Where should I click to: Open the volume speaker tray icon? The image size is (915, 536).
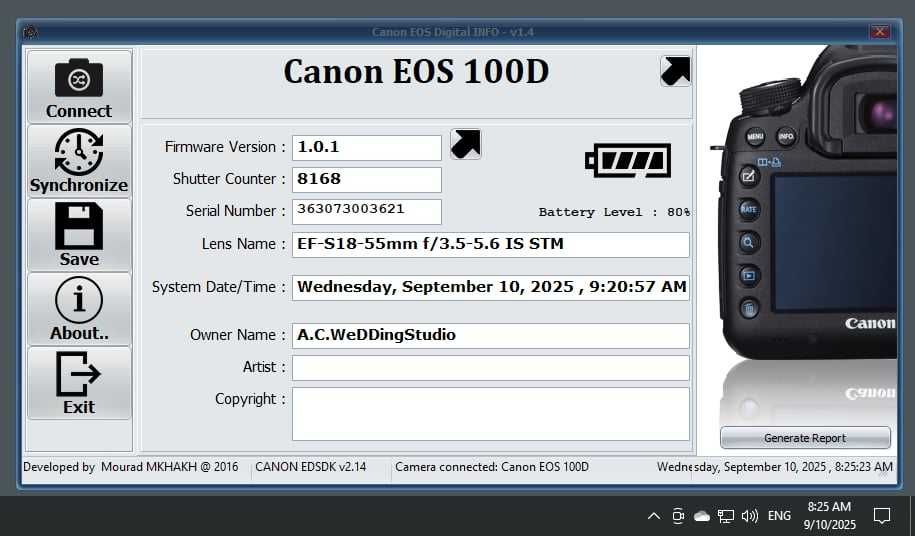point(749,516)
